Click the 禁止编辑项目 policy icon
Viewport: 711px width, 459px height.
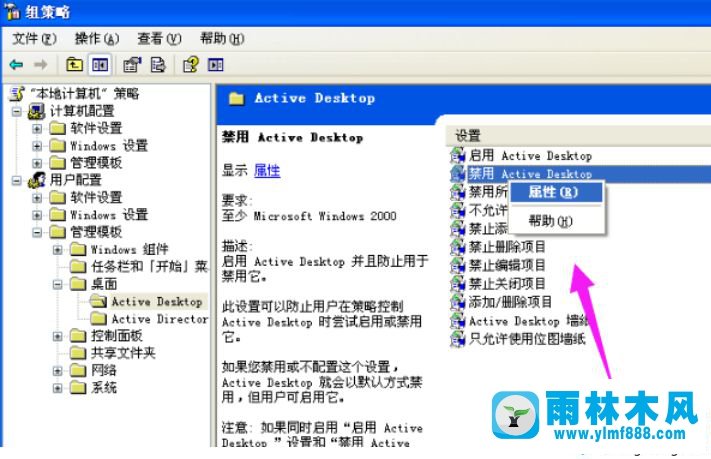458,265
